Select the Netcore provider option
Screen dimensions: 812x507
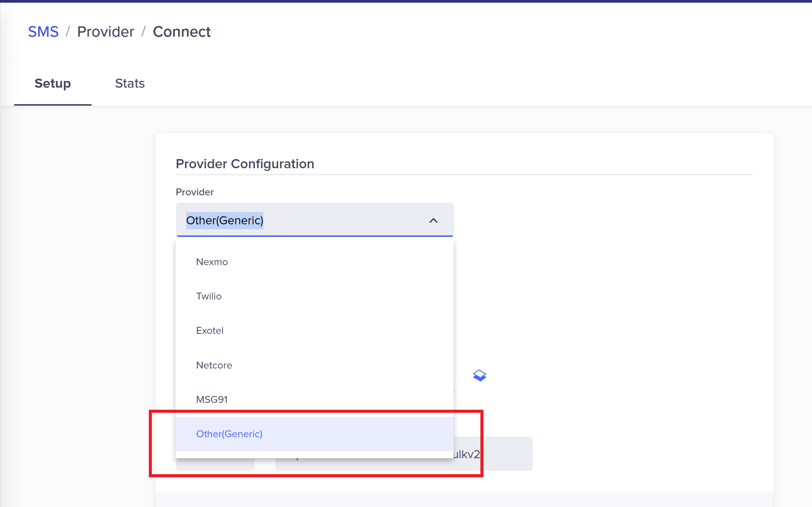(x=214, y=365)
